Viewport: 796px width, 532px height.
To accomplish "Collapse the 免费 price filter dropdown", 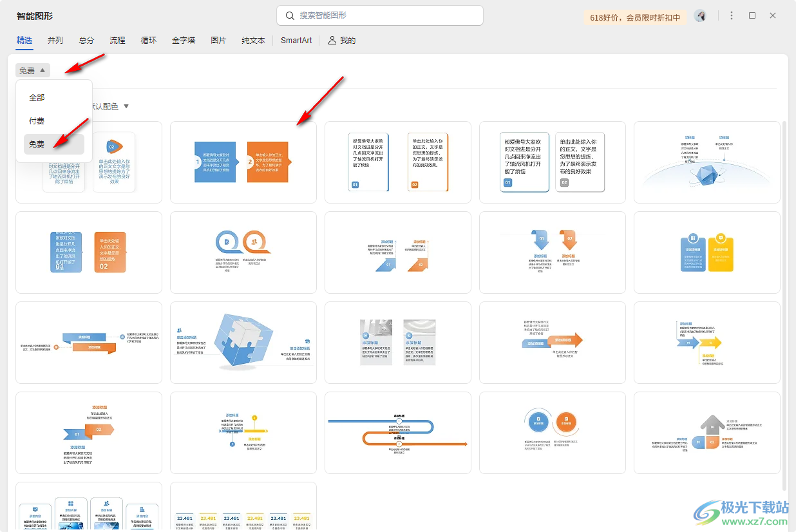I will [x=33, y=71].
